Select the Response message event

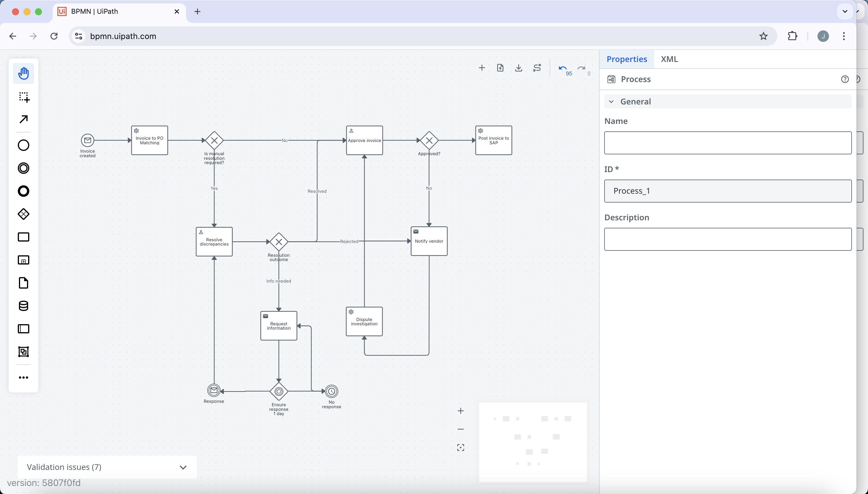pyautogui.click(x=214, y=390)
